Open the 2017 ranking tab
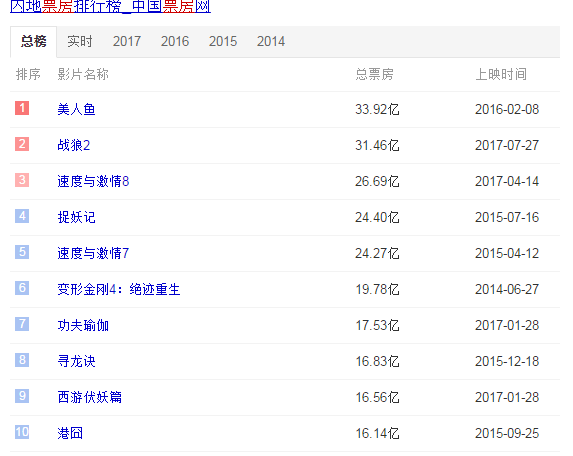573x456 pixels. coord(127,41)
